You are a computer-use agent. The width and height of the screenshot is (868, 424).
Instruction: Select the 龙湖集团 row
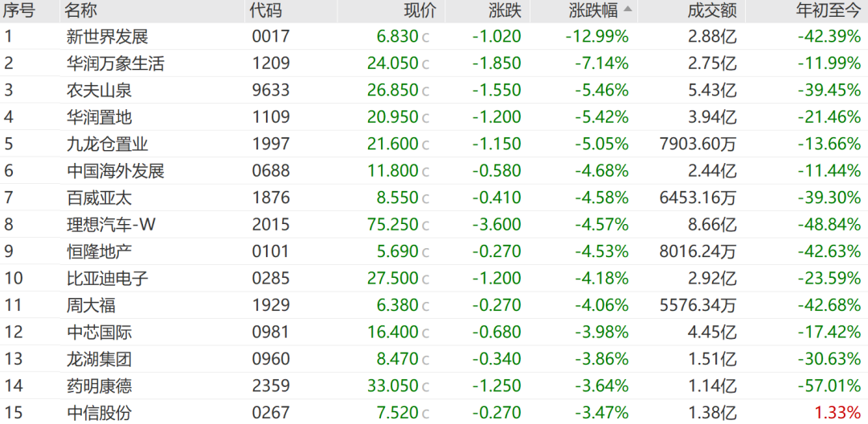coord(434,359)
